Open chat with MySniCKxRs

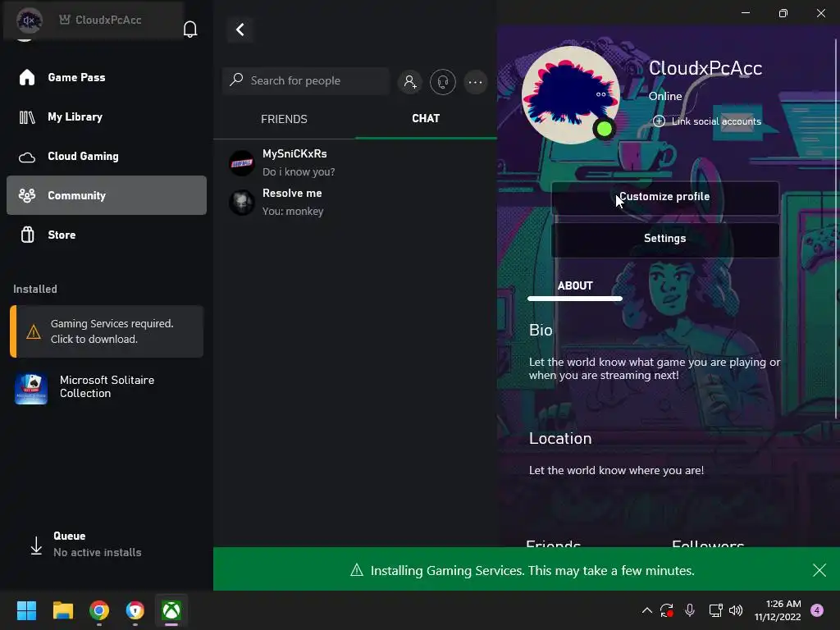coord(356,162)
